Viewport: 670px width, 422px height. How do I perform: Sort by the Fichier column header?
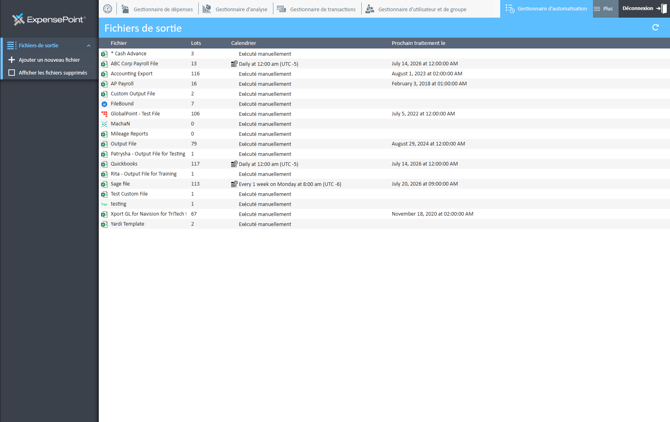pyautogui.click(x=119, y=43)
